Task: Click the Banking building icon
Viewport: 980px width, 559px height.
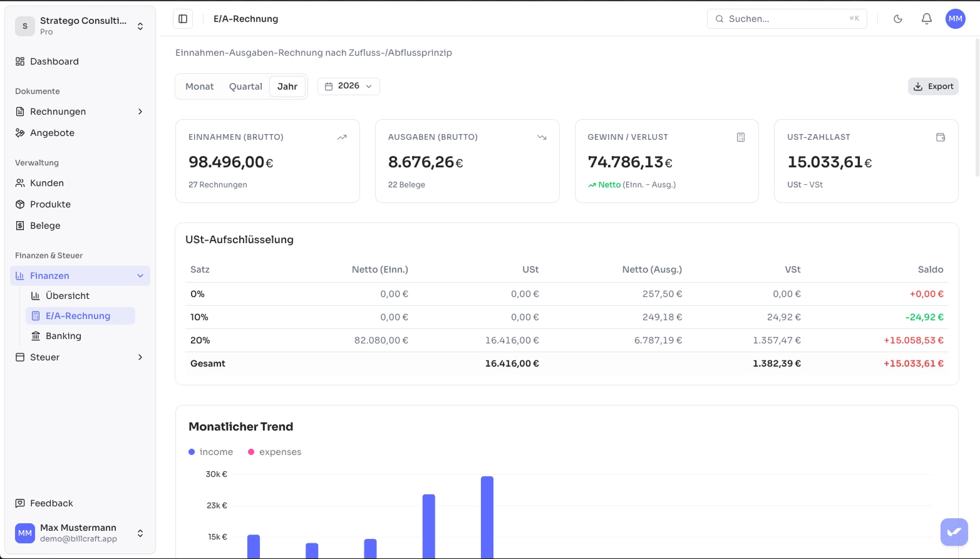Action: click(36, 336)
